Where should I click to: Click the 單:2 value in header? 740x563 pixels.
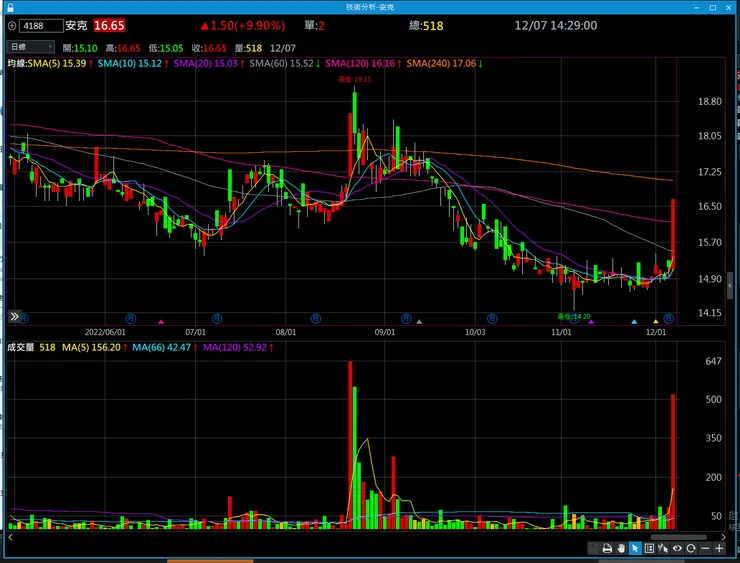314,25
